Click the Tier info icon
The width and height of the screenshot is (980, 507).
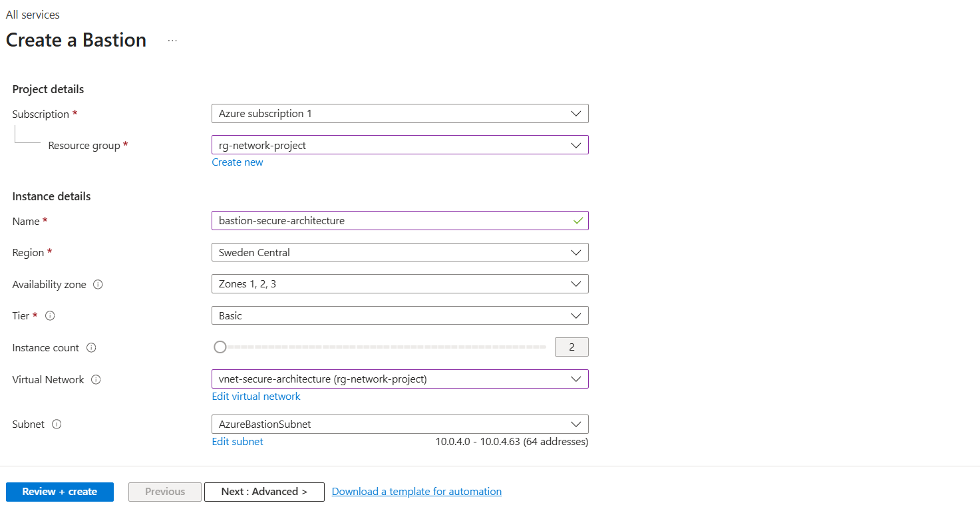50,315
